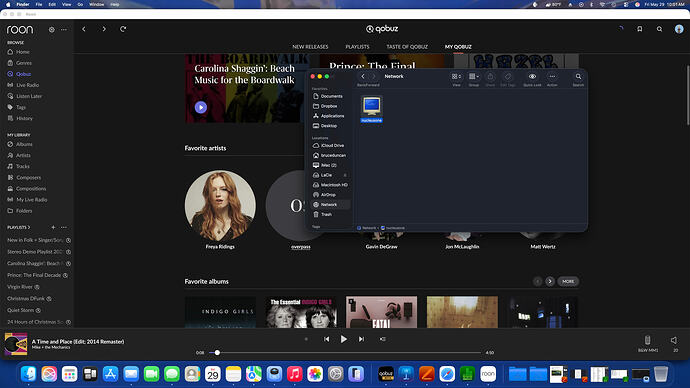Open Roon search magnifier

[659, 29]
